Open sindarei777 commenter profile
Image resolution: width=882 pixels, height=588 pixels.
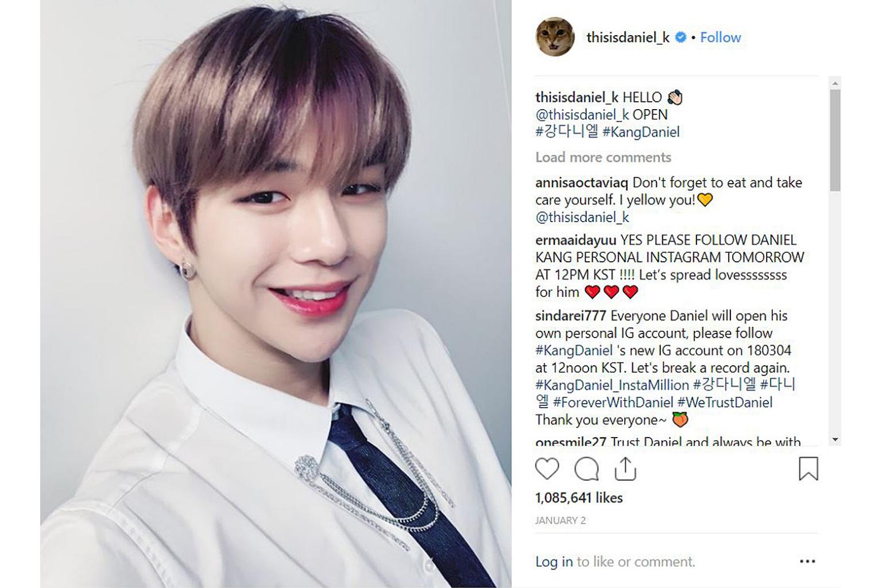point(570,316)
